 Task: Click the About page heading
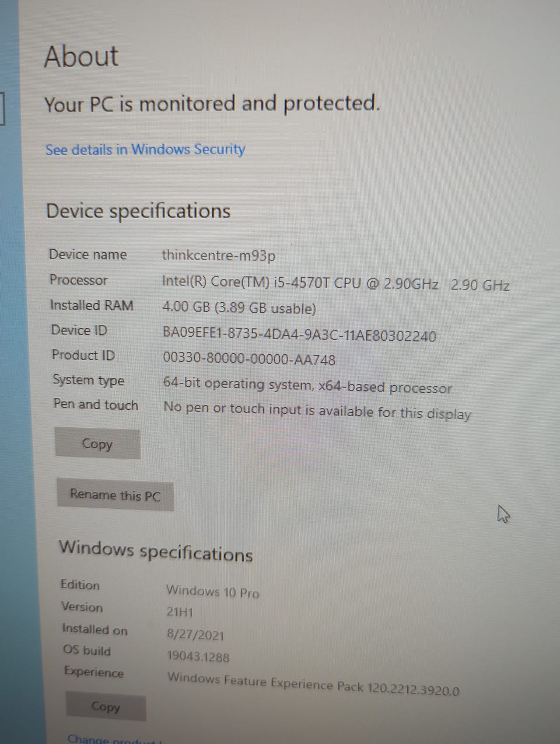coord(81,57)
